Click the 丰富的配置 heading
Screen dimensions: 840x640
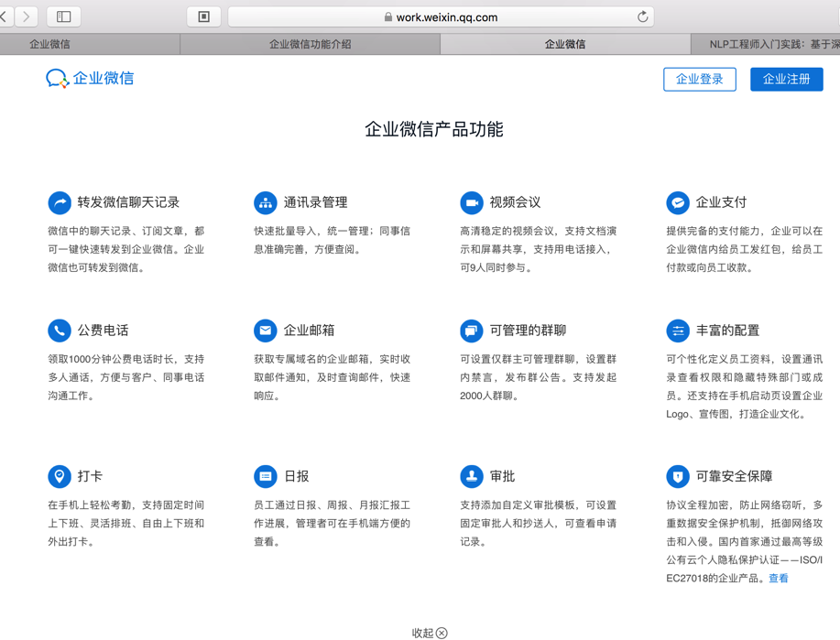(x=727, y=331)
